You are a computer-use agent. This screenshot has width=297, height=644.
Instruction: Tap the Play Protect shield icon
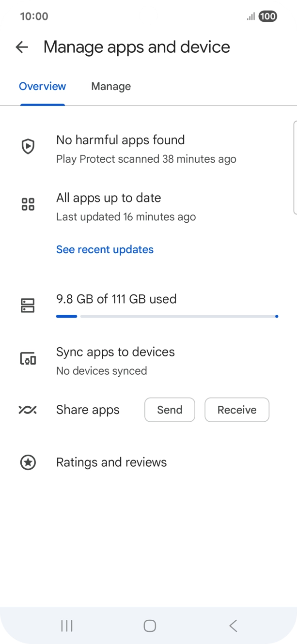point(28,146)
